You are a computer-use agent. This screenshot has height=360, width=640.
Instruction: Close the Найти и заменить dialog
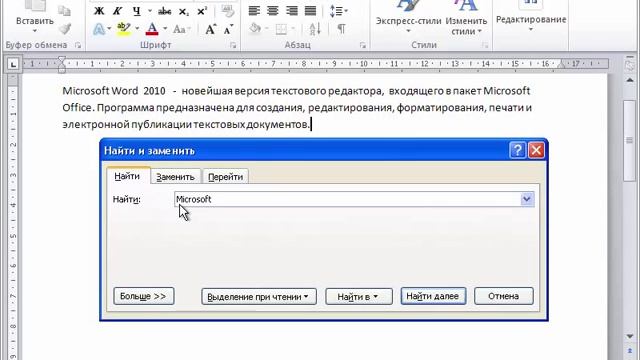[x=536, y=150]
